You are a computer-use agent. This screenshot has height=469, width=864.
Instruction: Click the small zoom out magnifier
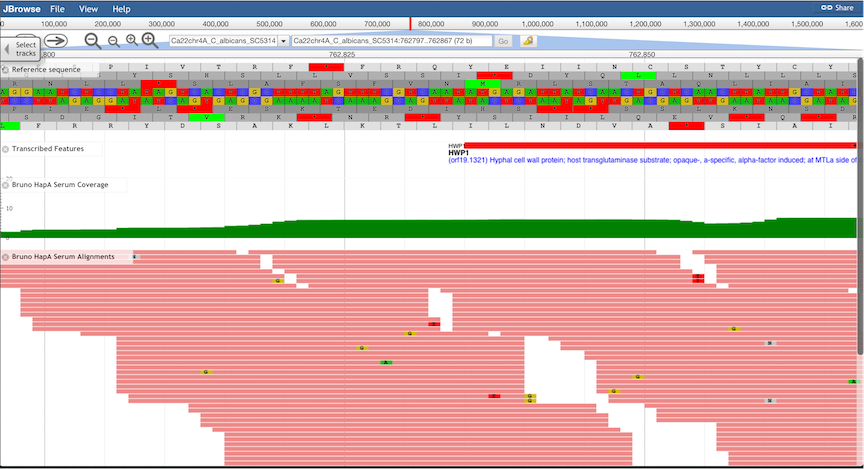coord(113,41)
